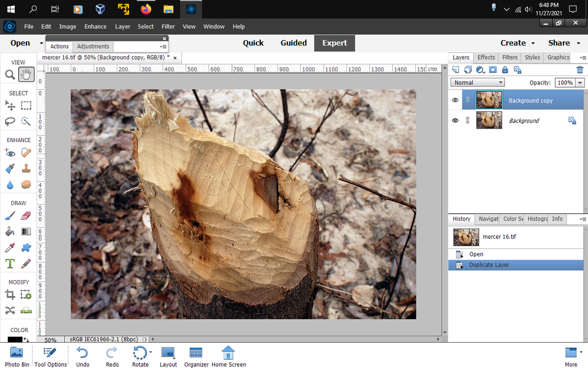Select the Zoom tool

[x=10, y=74]
